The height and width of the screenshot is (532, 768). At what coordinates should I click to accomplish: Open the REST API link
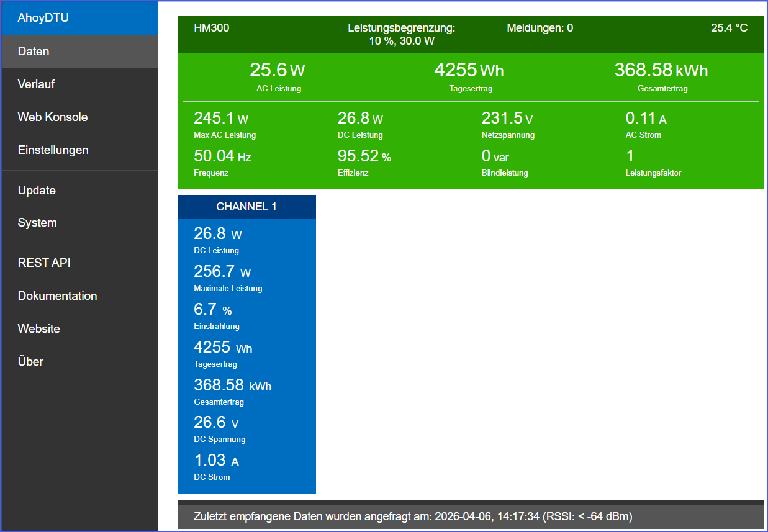[44, 263]
